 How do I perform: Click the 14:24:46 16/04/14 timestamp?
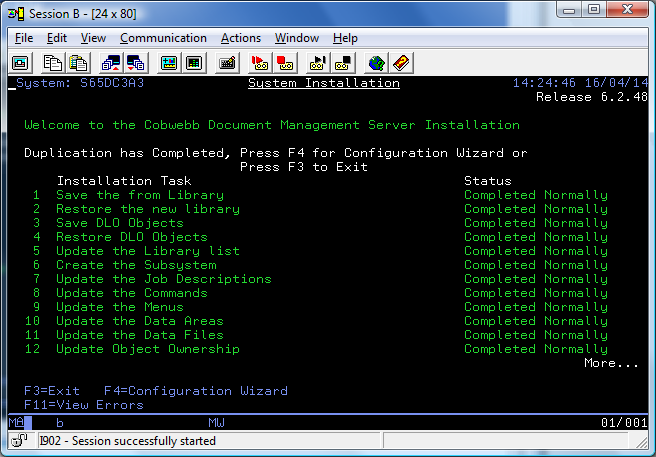coord(581,83)
